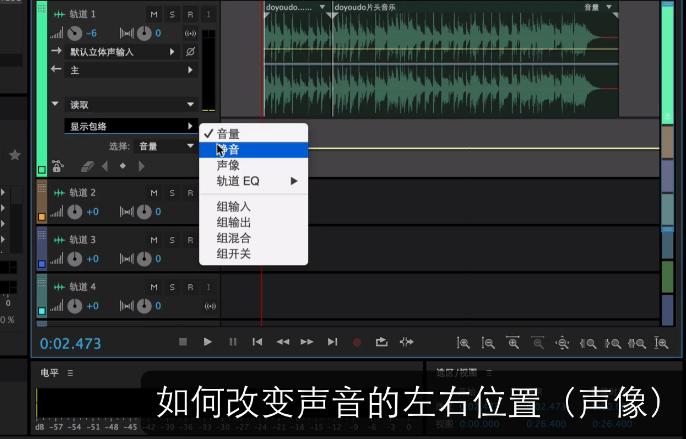Click the 0:02.473 timecode display
Image resolution: width=686 pixels, height=439 pixels.
70,344
